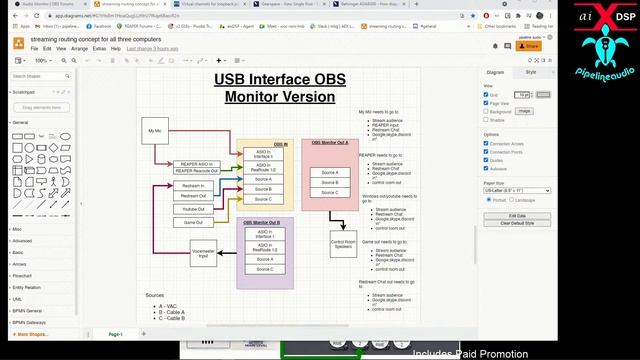The height and width of the screenshot is (360, 640).
Task: Switch to the Style tab
Action: 531,72
